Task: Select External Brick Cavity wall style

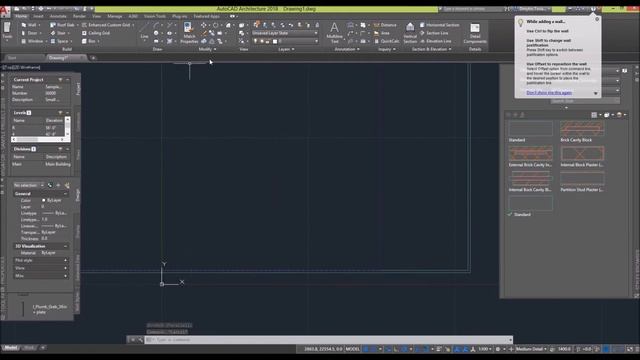Action: pos(531,157)
